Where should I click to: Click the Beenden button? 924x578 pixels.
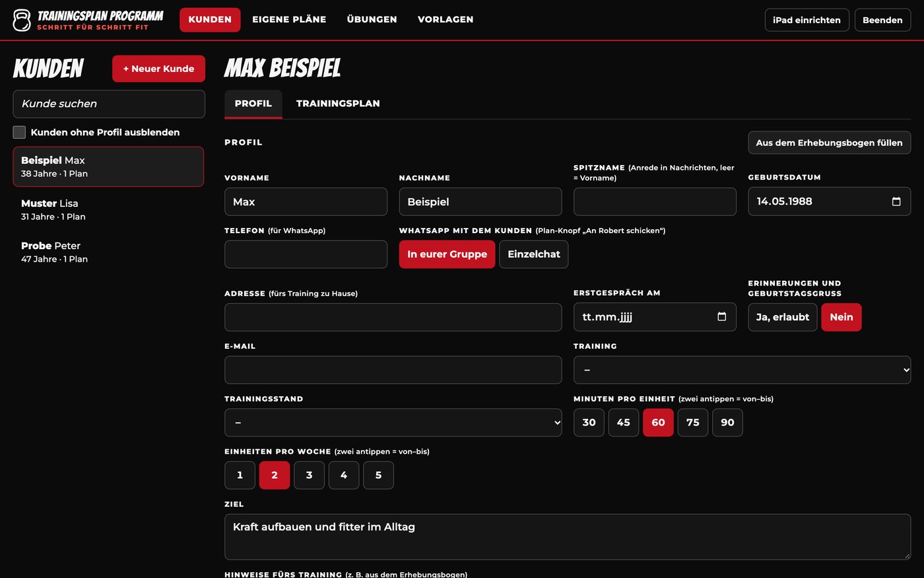(x=882, y=20)
